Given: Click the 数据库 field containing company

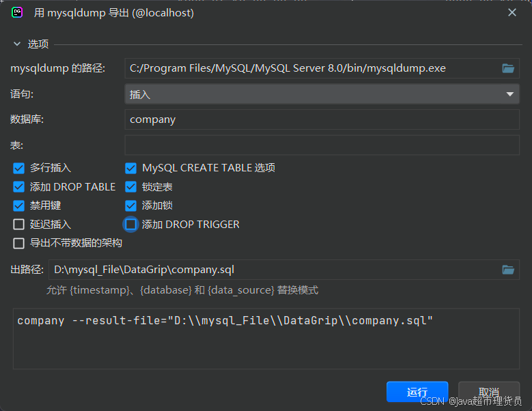Looking at the screenshot, I should [x=322, y=119].
